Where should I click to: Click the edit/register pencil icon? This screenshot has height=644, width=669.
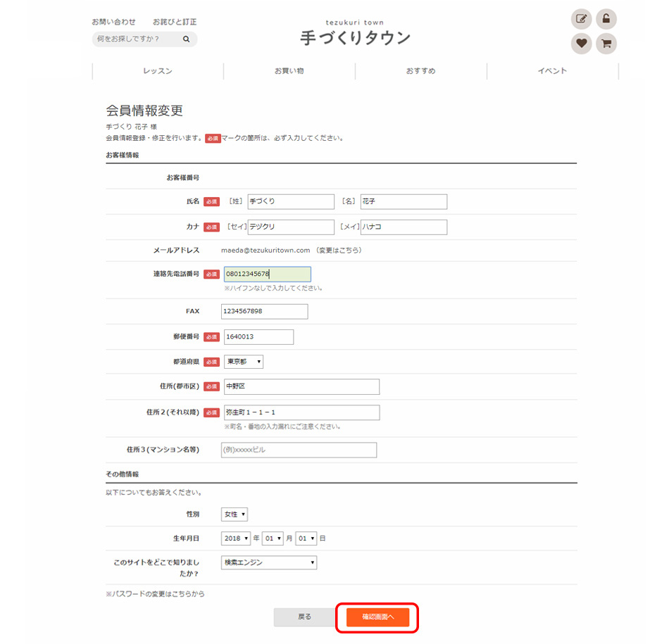(581, 19)
